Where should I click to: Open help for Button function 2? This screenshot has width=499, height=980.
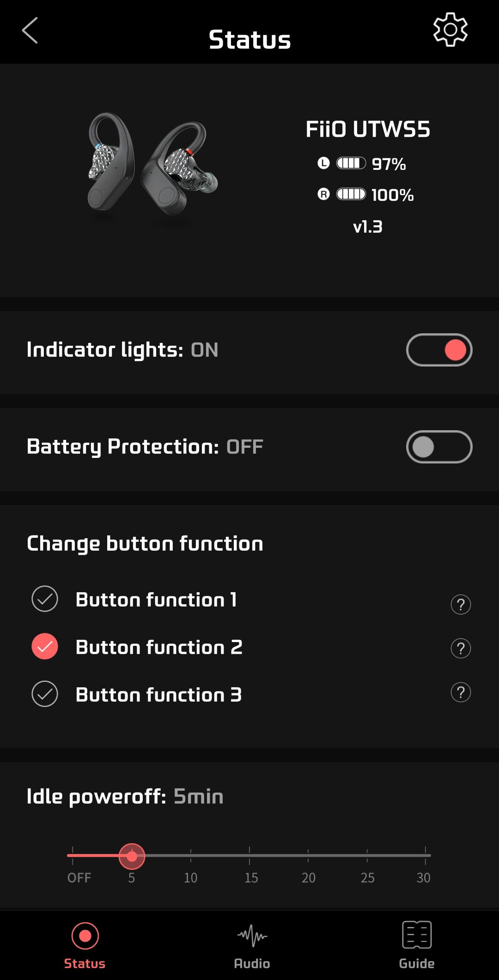coord(461,648)
